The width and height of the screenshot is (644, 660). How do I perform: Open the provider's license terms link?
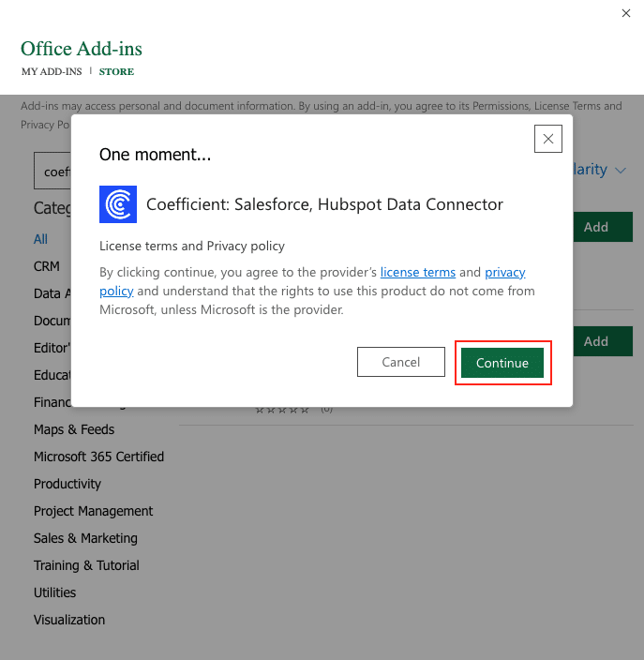click(x=417, y=272)
